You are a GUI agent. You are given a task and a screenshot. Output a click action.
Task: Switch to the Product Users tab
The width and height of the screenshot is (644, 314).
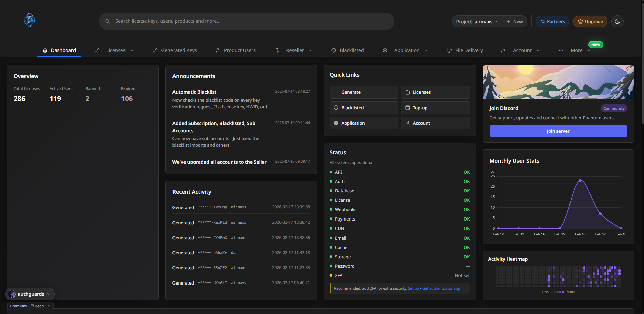click(240, 50)
